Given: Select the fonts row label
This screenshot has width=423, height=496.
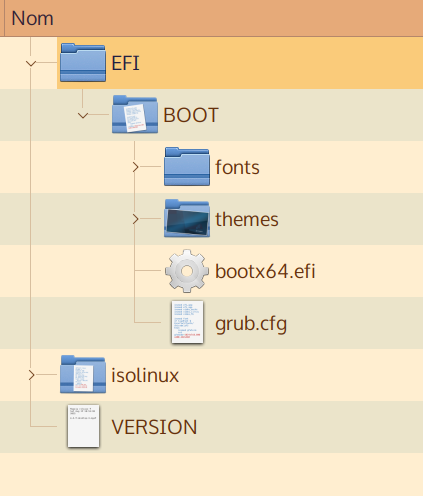Looking at the screenshot, I should tap(237, 167).
